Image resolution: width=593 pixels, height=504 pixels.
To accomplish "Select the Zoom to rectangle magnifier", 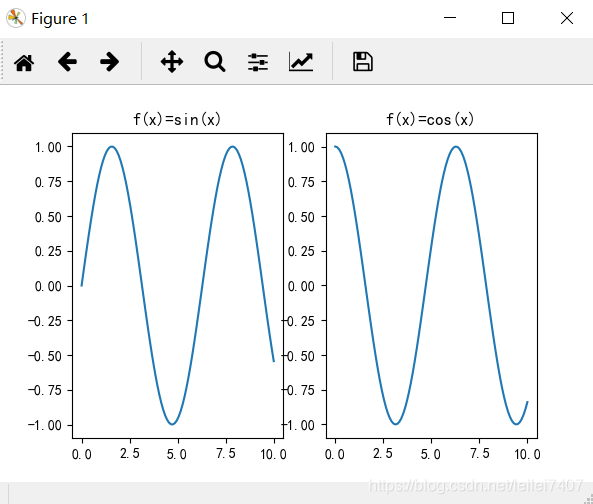I will (215, 62).
